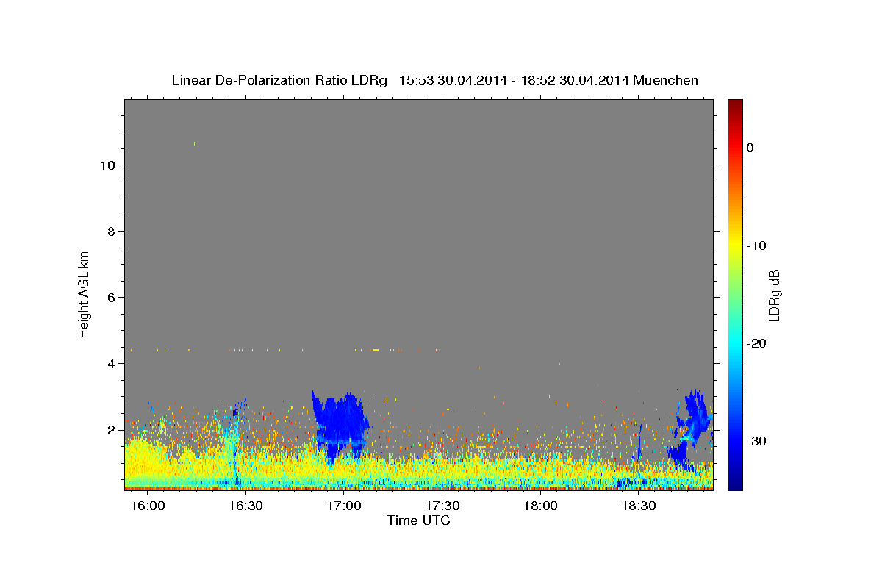Click the colorbar value -30

point(757,441)
